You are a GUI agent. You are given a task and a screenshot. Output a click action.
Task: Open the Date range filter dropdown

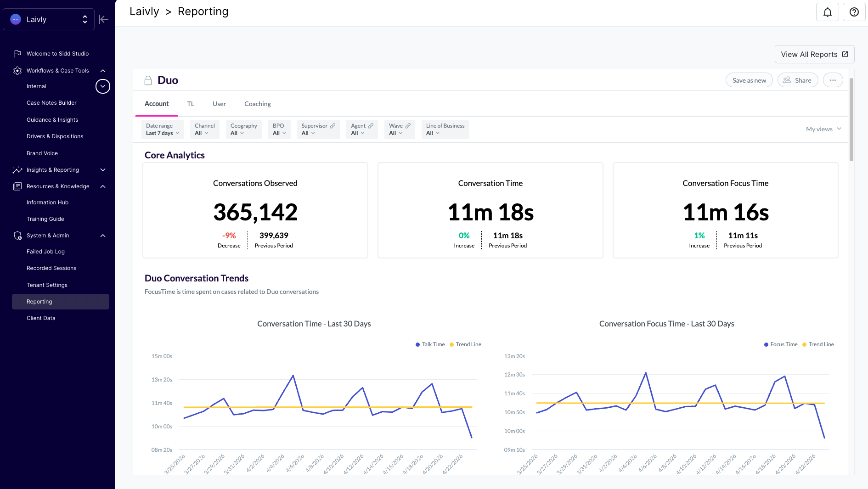[x=163, y=129]
